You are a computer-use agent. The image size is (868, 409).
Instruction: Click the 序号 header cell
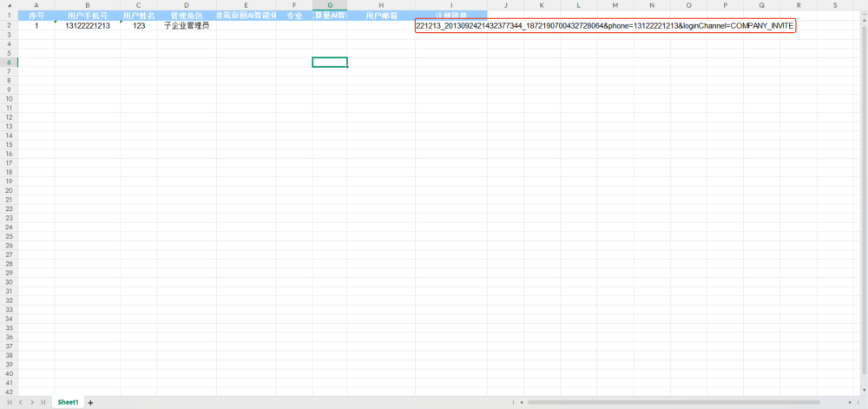(36, 16)
